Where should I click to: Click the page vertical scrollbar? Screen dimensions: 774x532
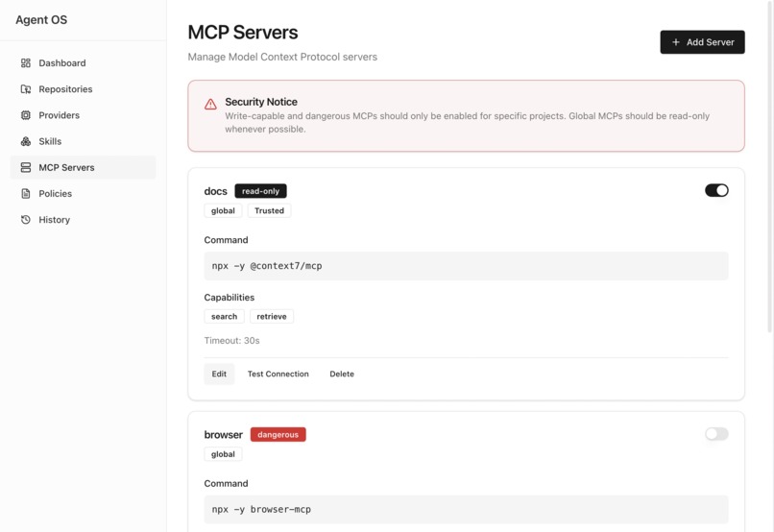click(x=770, y=168)
